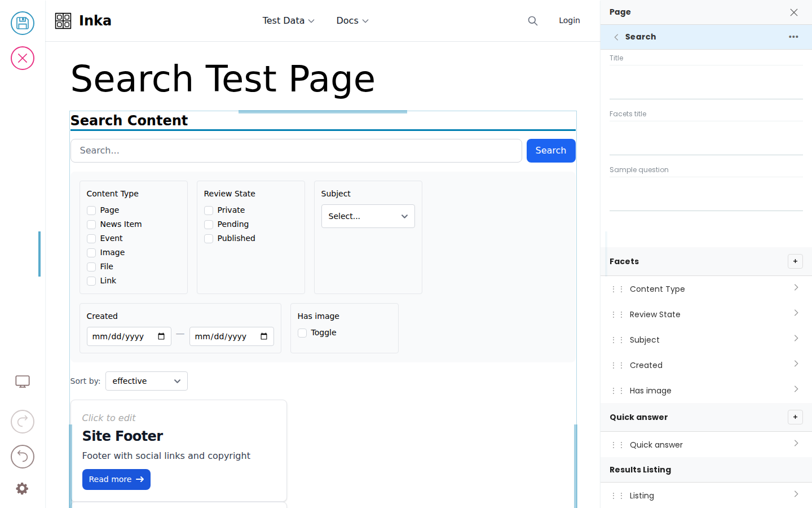The width and height of the screenshot is (812, 508).
Task: Click the Facets title field
Action: click(x=706, y=138)
